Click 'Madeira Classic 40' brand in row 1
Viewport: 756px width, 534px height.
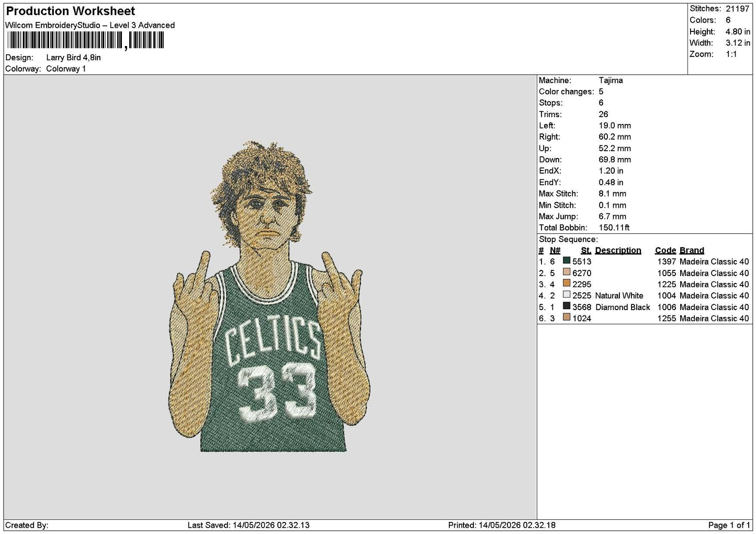pos(714,262)
